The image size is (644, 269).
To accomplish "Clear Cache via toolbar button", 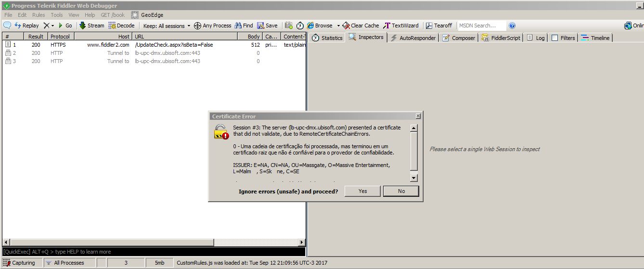I will tap(361, 26).
